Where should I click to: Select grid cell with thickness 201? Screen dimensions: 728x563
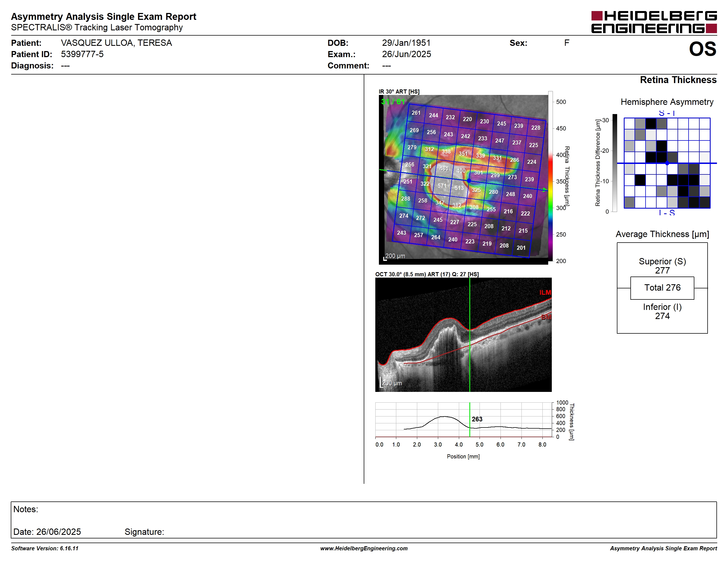(521, 248)
